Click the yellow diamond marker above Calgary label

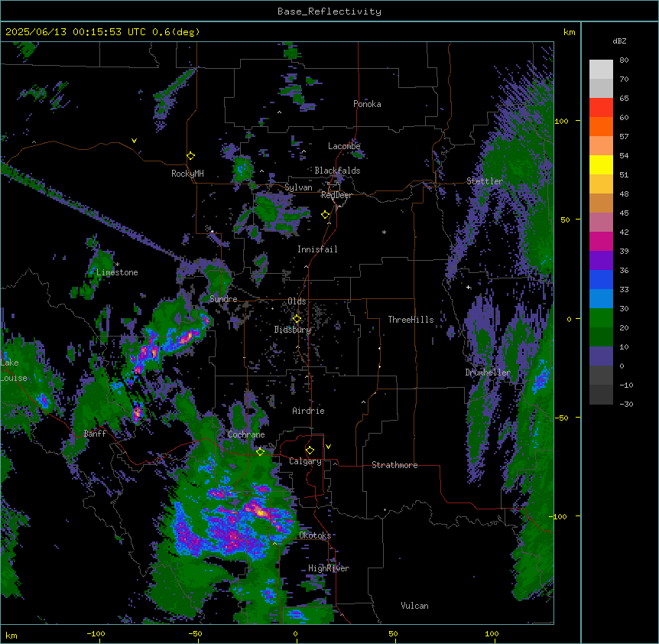(310, 450)
